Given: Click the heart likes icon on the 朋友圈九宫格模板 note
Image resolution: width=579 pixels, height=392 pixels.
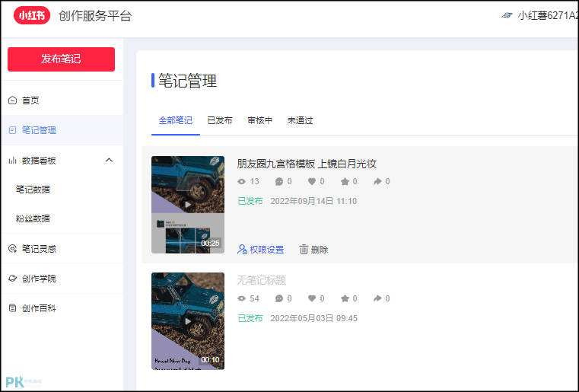Looking at the screenshot, I should pos(312,181).
